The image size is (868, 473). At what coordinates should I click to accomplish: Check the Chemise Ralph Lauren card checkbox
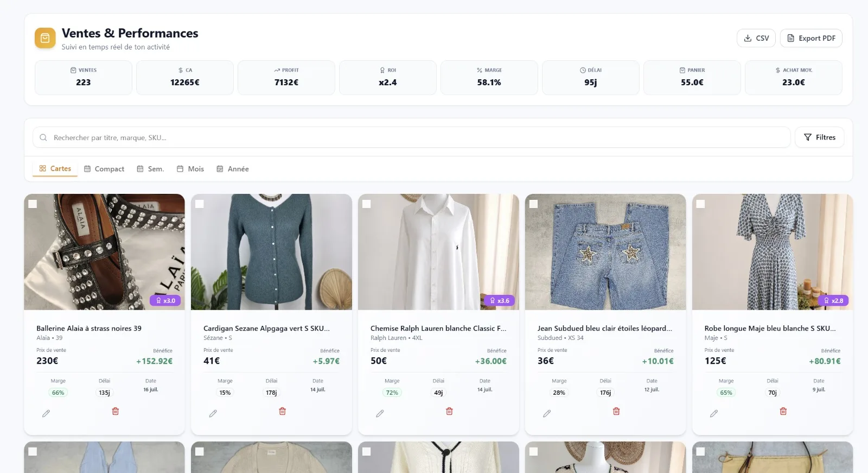[367, 204]
